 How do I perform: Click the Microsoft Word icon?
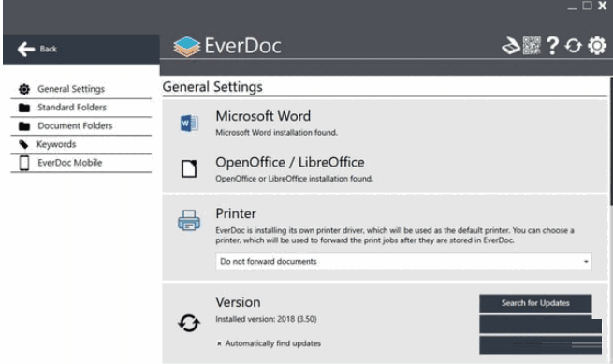pos(189,124)
